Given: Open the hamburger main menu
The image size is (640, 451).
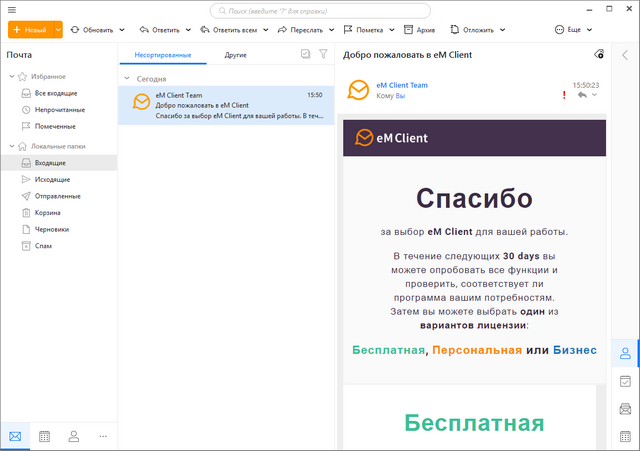Looking at the screenshot, I should point(12,10).
